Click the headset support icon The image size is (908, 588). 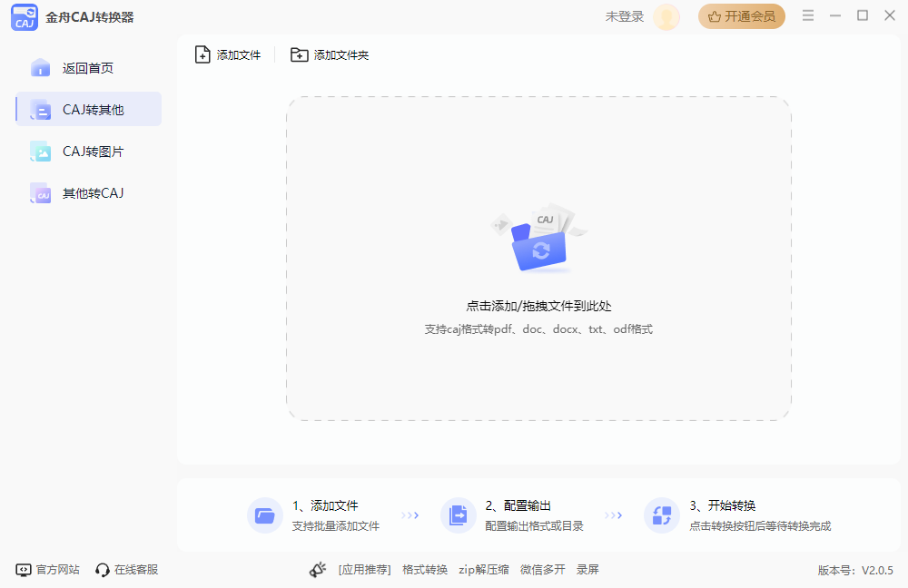point(102,570)
